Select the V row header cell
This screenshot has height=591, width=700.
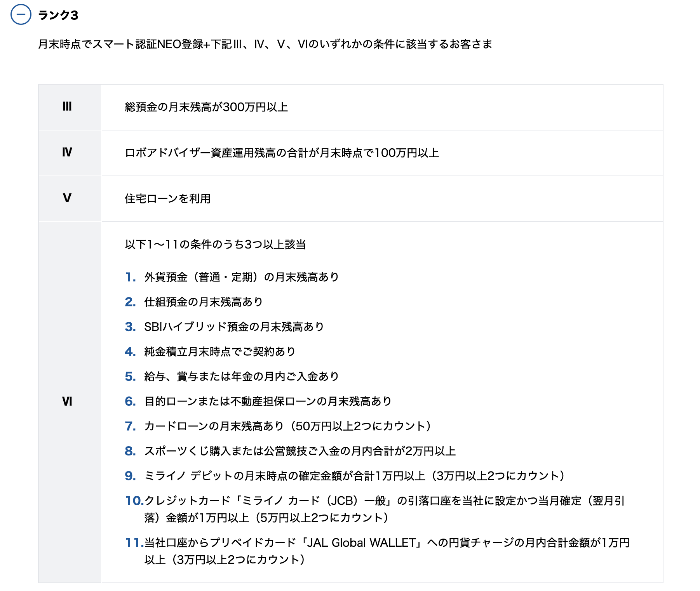(x=67, y=198)
